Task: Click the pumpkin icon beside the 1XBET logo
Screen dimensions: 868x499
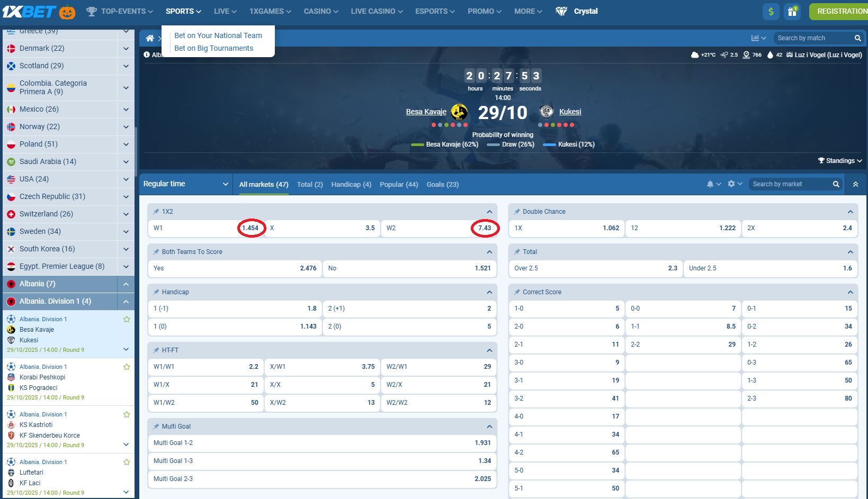Action: click(68, 11)
